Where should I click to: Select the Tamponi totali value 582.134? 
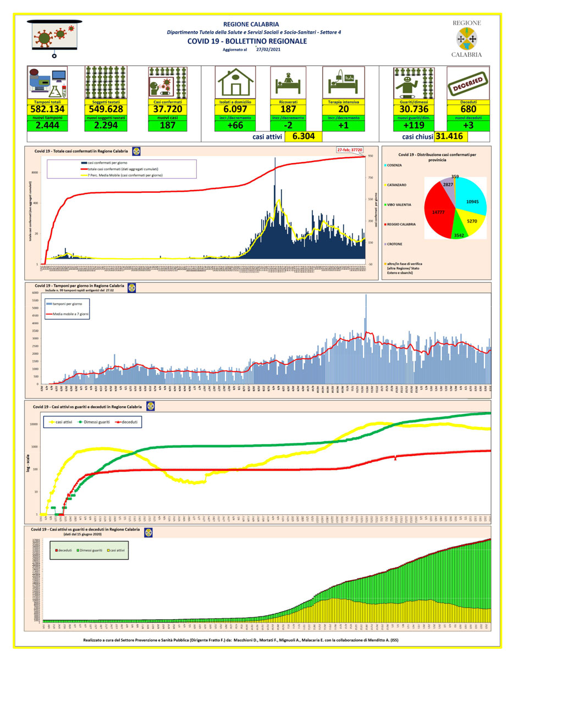[48, 109]
